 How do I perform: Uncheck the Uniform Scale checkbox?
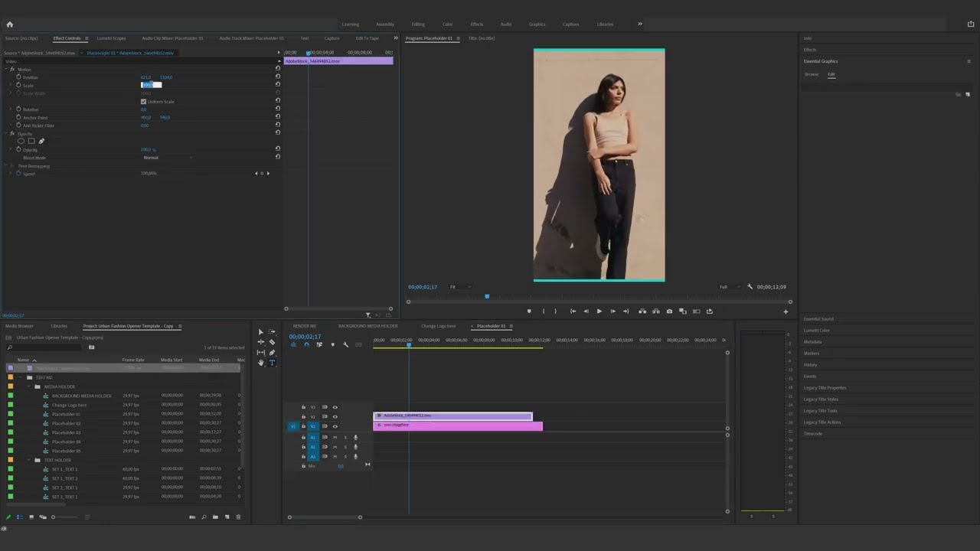(x=143, y=101)
